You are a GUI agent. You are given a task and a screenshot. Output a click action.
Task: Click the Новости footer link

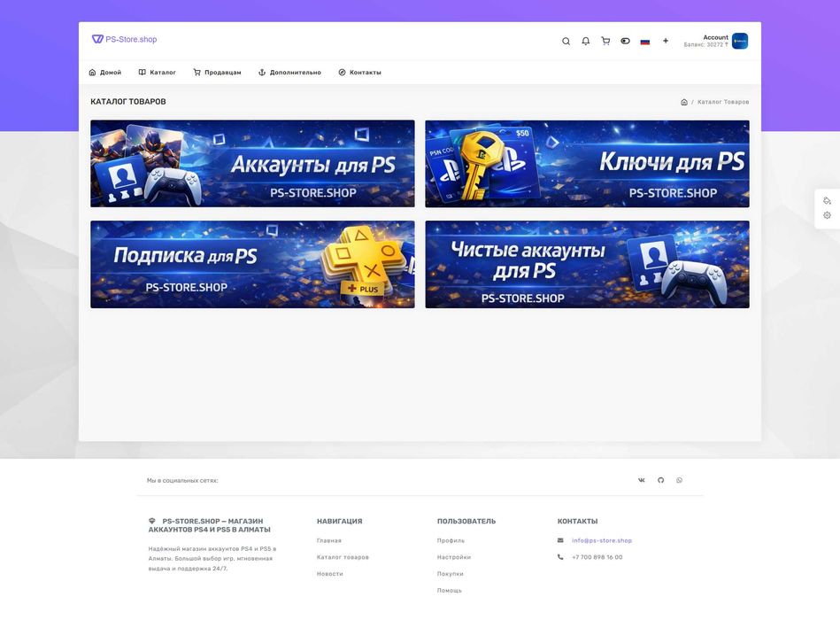pos(330,574)
